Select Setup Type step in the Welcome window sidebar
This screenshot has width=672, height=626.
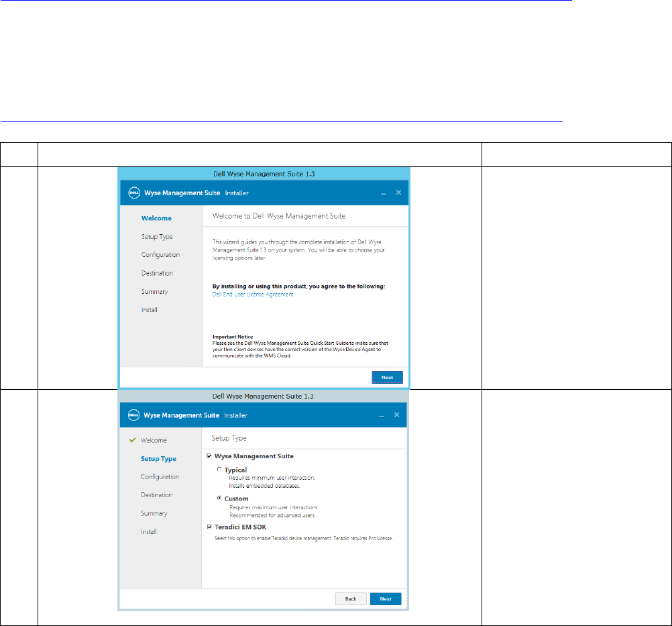click(x=157, y=237)
